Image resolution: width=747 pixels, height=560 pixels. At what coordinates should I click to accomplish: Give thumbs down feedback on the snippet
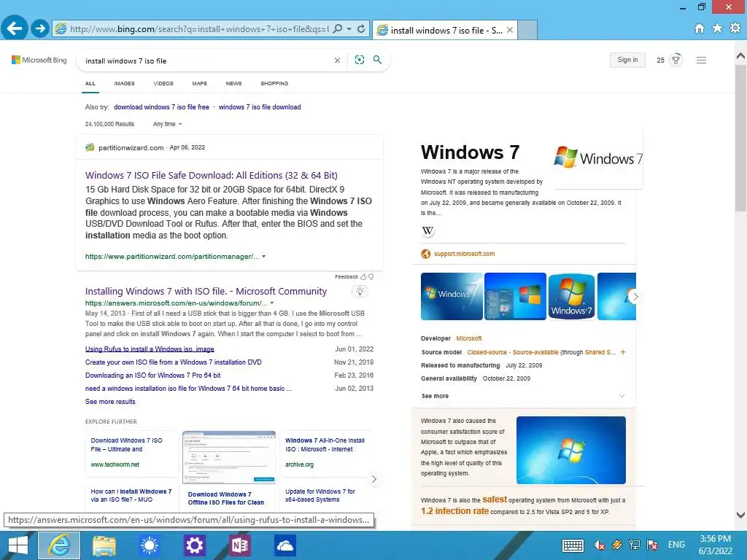[371, 276]
